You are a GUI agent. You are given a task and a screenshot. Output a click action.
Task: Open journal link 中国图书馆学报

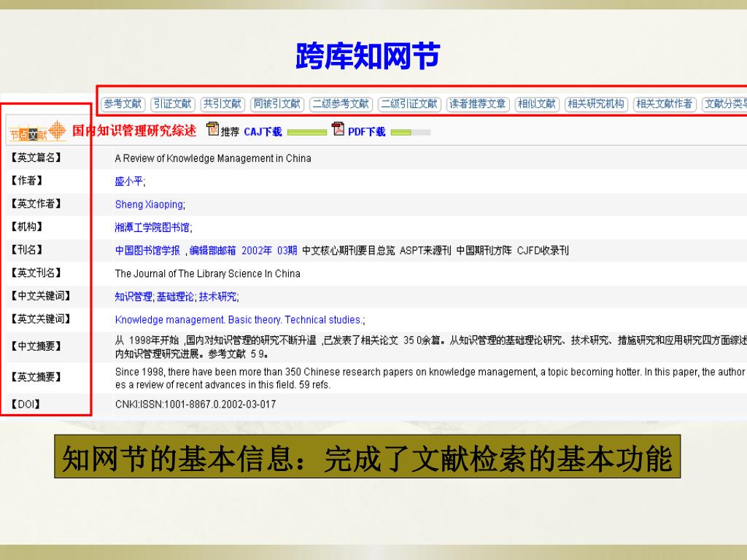tap(147, 251)
